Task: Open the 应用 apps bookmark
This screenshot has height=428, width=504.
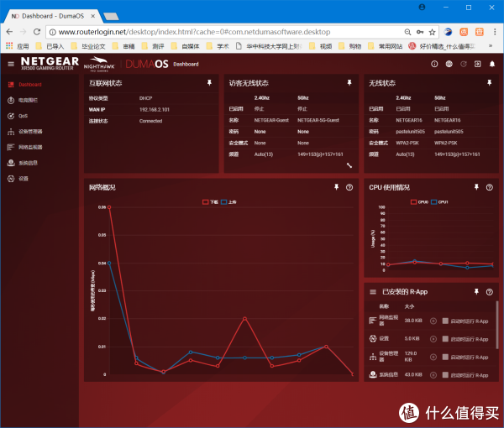Action: (x=18, y=46)
